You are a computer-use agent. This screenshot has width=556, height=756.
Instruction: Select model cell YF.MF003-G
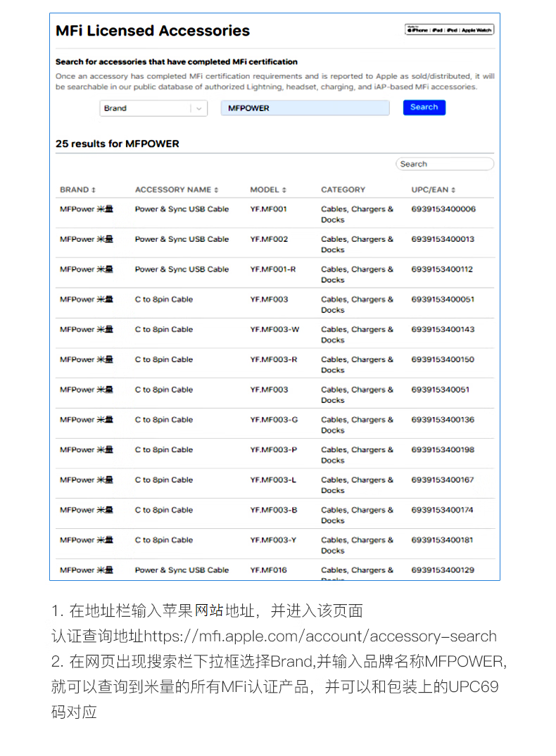[x=274, y=420]
